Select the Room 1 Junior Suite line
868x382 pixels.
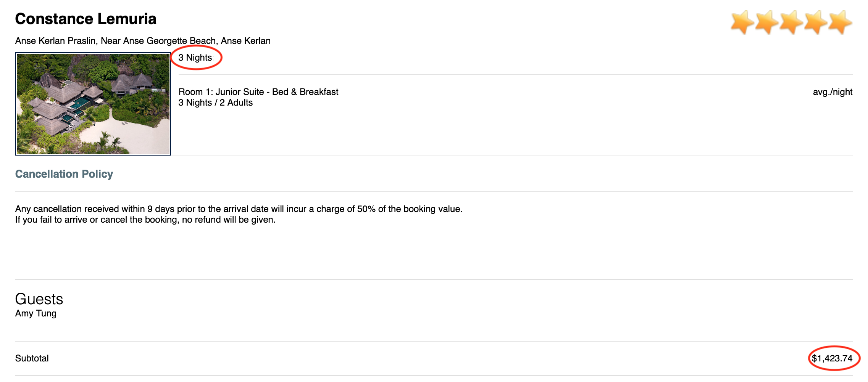click(x=258, y=92)
